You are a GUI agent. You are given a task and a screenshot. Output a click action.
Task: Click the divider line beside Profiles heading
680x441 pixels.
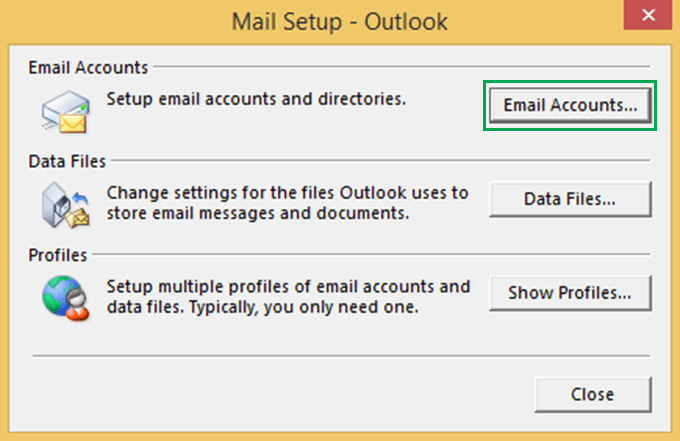click(370, 255)
